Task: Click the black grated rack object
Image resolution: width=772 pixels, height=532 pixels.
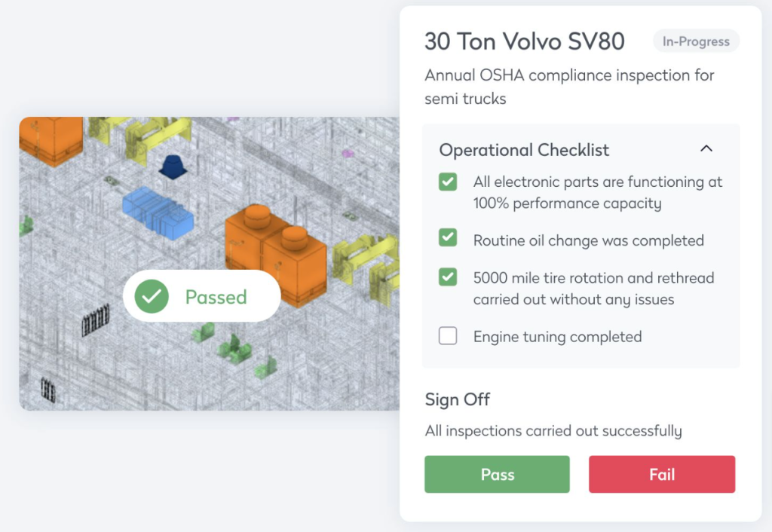Action: point(96,323)
